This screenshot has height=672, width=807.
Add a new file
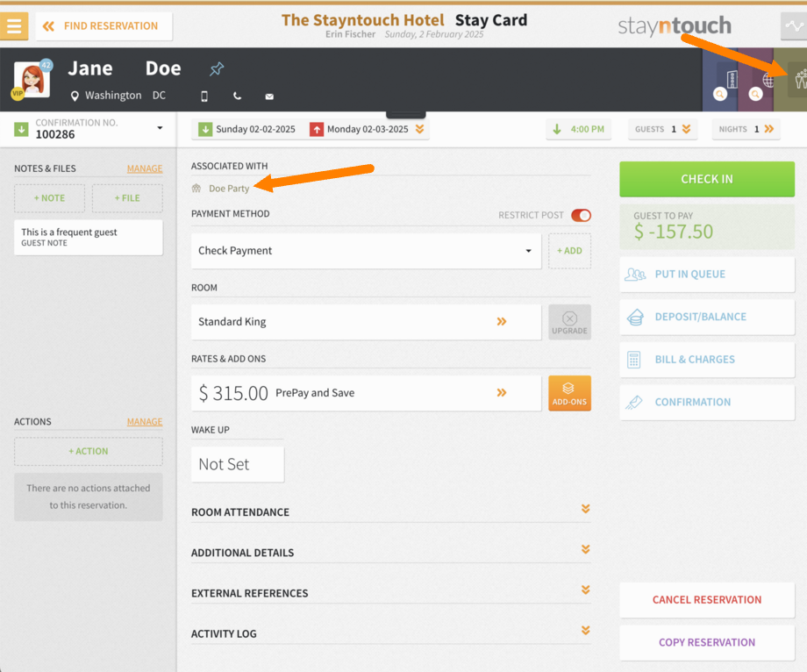coord(127,198)
